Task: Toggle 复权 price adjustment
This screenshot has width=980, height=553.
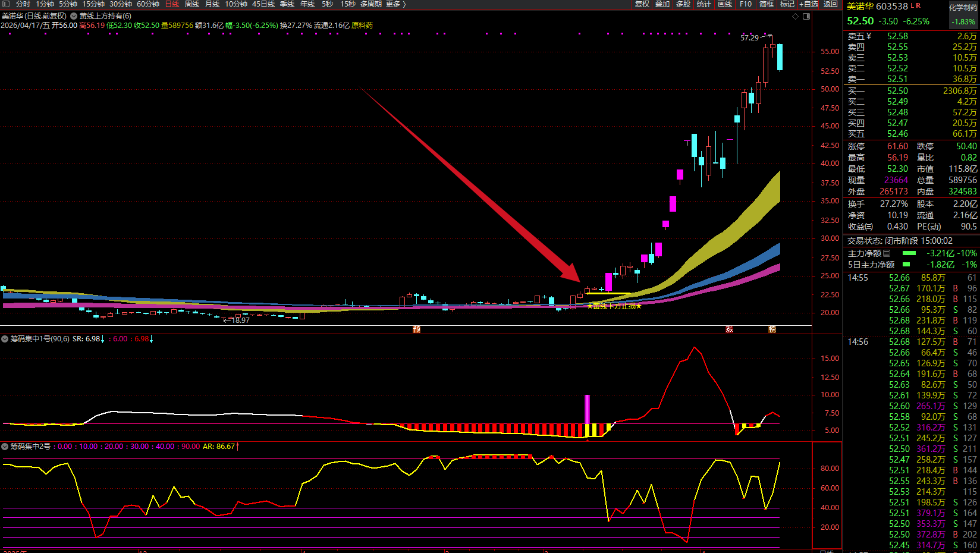Action: coord(642,4)
